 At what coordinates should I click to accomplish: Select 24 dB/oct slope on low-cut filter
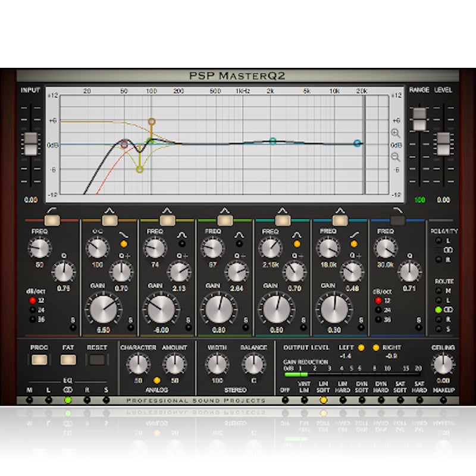(x=33, y=310)
